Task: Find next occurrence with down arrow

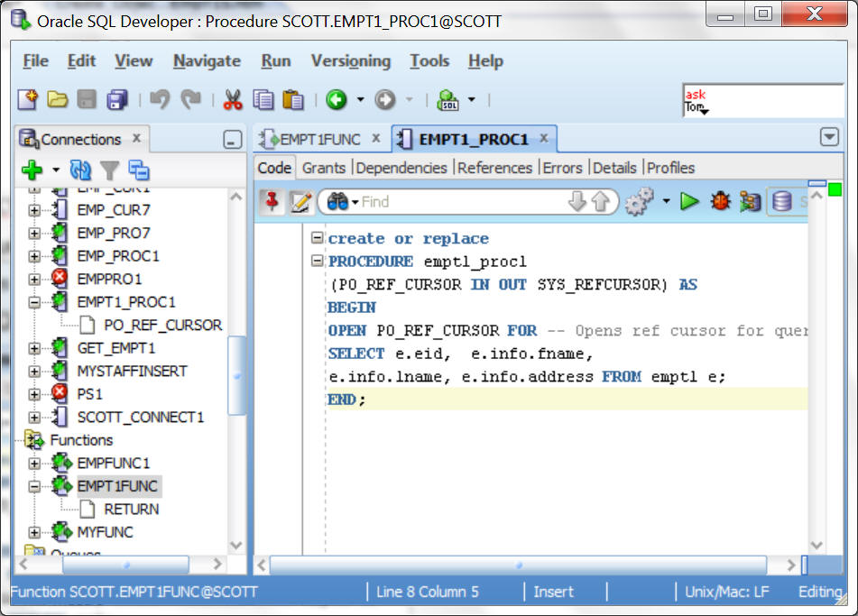Action: point(577,201)
